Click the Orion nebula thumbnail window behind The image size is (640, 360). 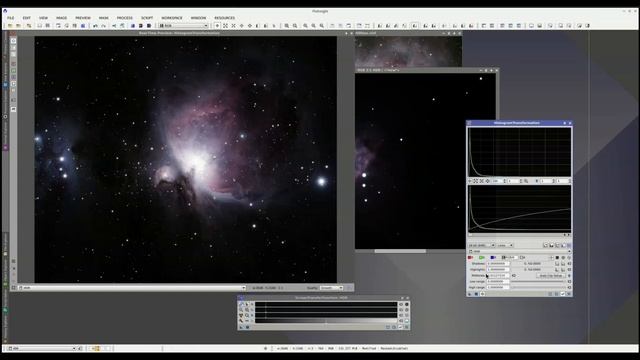point(408,51)
